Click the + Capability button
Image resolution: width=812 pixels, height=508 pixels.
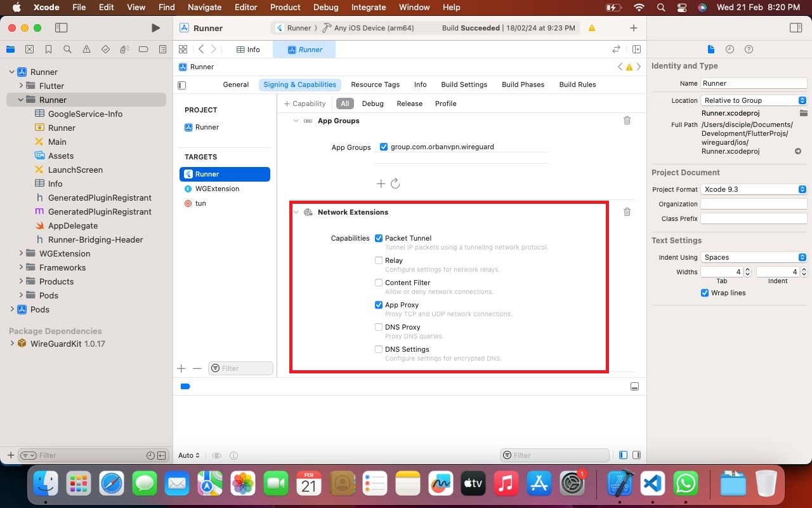click(x=304, y=104)
